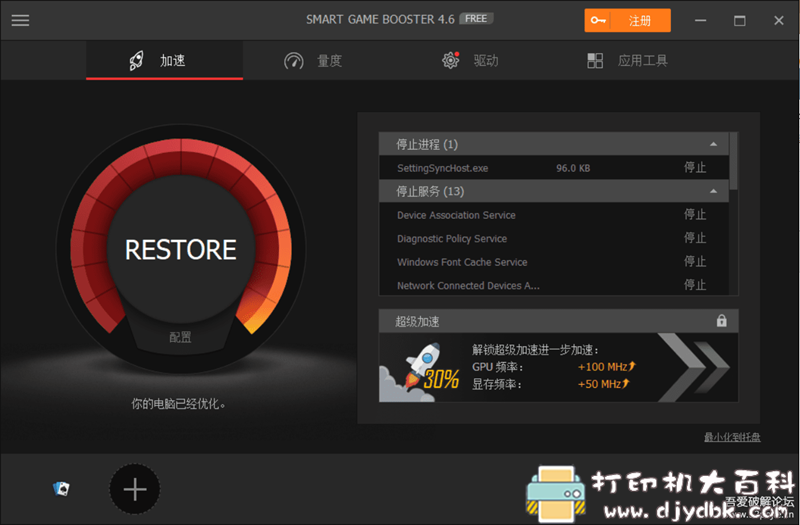Screen dimensions: 800x525
Task: Click the double chevron arrows on 超级加速
Action: point(693,367)
